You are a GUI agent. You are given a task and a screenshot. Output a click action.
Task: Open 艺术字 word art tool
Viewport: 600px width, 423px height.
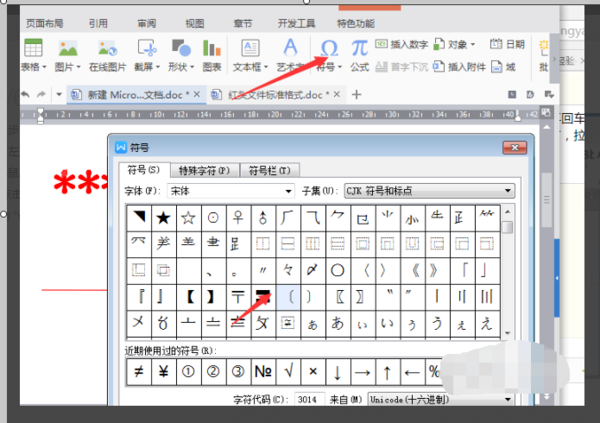click(290, 47)
